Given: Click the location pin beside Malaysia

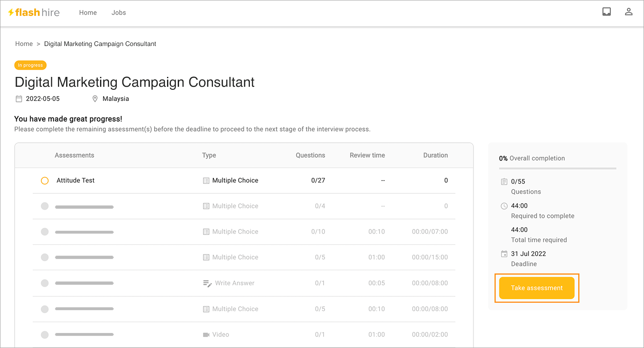Looking at the screenshot, I should click(95, 99).
